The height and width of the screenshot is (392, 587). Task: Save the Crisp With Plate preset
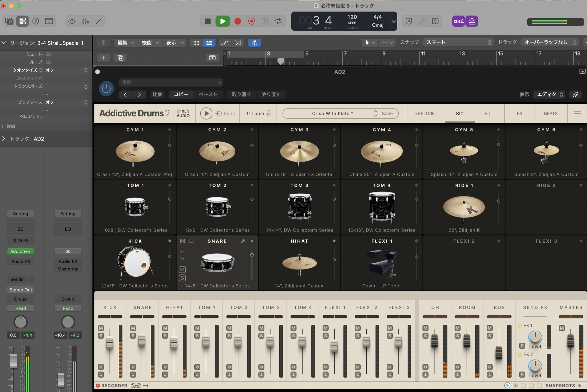pyautogui.click(x=387, y=113)
